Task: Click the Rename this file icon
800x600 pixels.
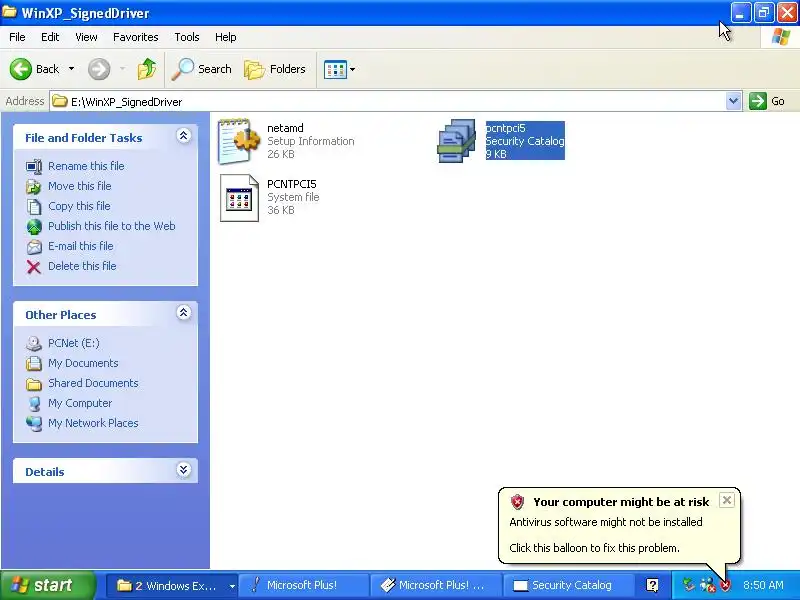Action: point(34,167)
